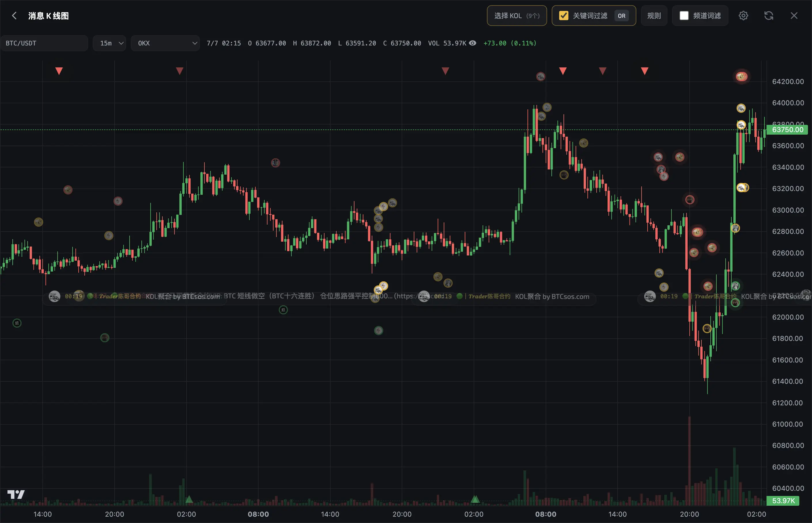This screenshot has height=523, width=812.
Task: Toggle the VOL eye visibility icon
Action: click(x=473, y=43)
